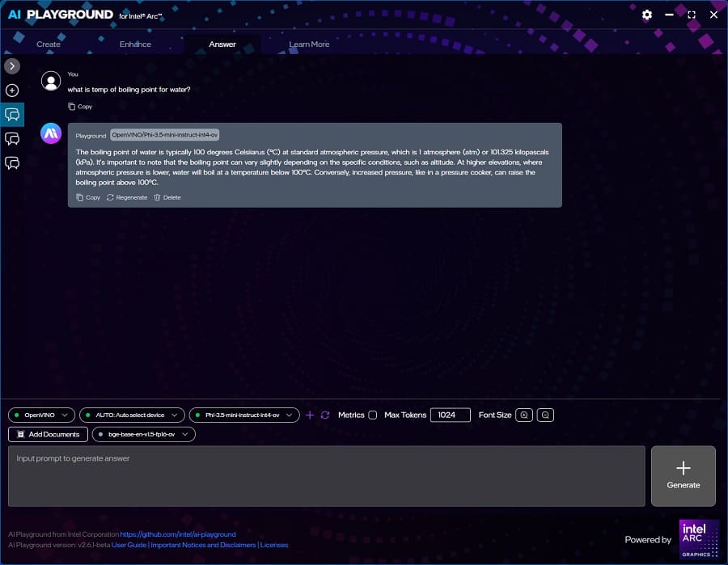Expand the AUTO: Auto select device dropdown
The height and width of the screenshot is (565, 728).
(x=131, y=415)
